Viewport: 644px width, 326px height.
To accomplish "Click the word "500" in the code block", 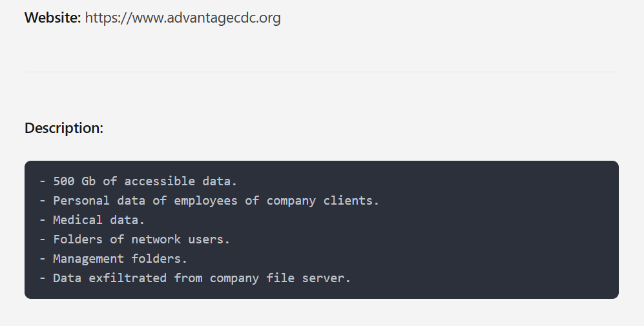I will [64, 181].
